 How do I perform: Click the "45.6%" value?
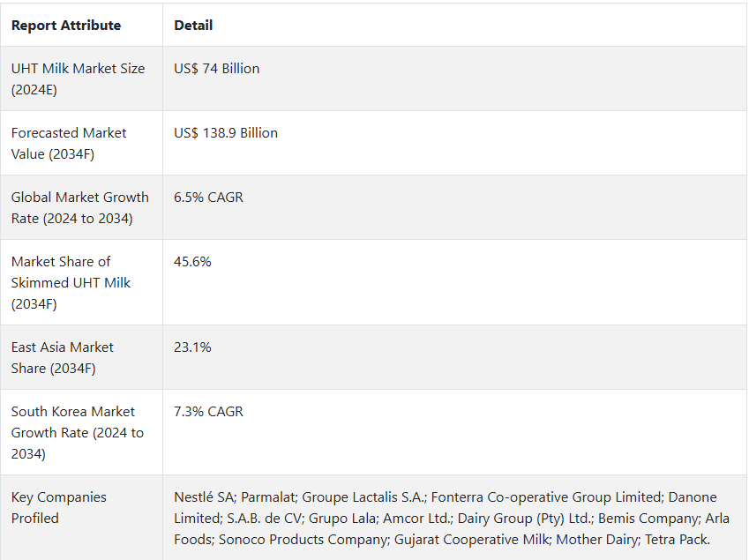click(x=192, y=261)
